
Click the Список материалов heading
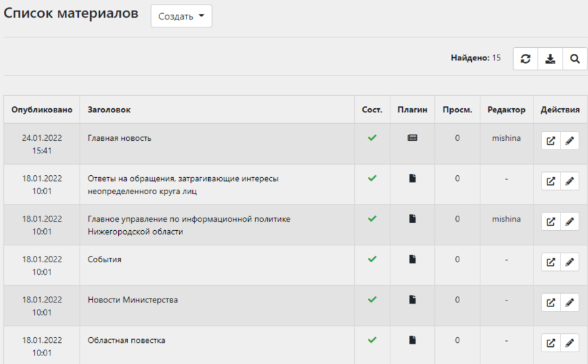pos(71,13)
